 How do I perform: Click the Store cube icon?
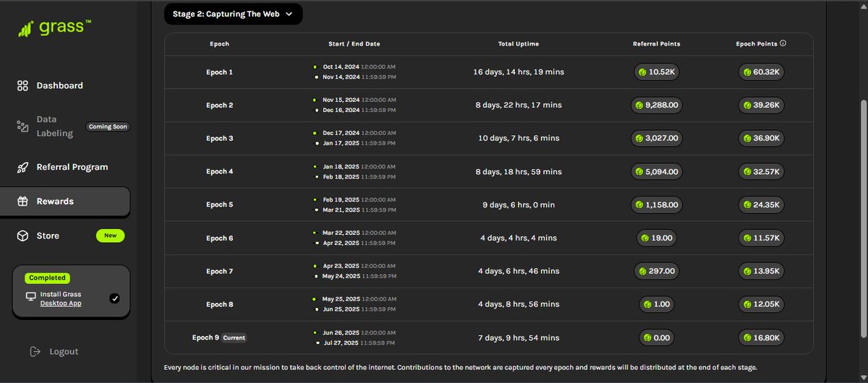[22, 236]
